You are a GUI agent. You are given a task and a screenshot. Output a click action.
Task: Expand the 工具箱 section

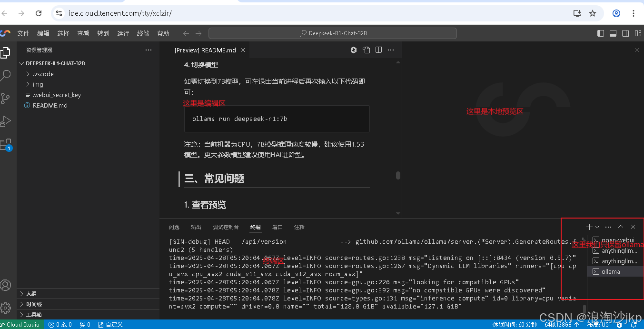pyautogui.click(x=88, y=315)
